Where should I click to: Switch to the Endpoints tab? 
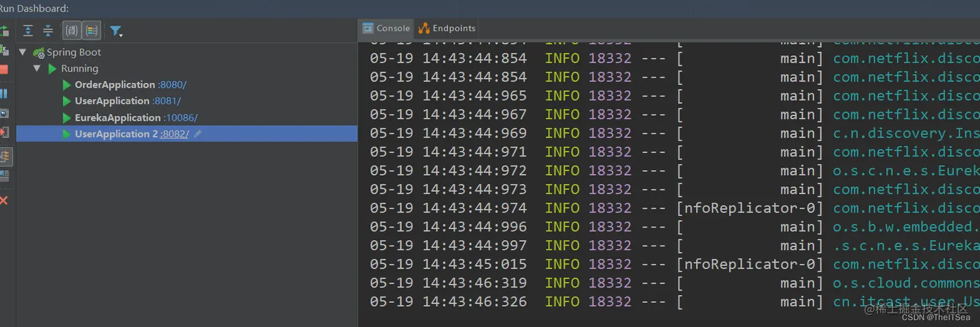point(447,28)
